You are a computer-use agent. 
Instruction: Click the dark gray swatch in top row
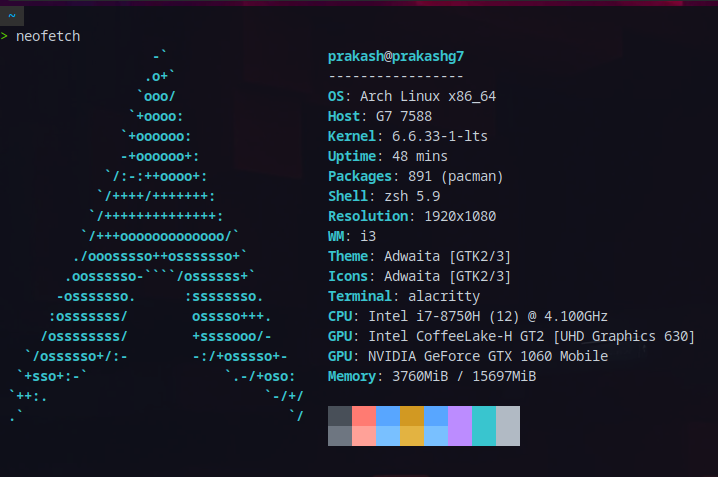click(340, 416)
